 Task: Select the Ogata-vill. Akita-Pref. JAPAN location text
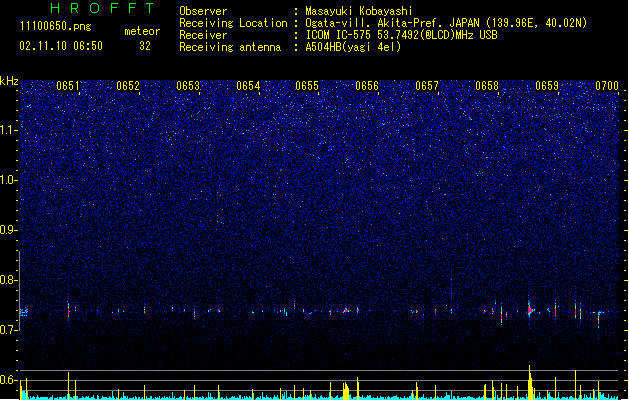point(446,23)
